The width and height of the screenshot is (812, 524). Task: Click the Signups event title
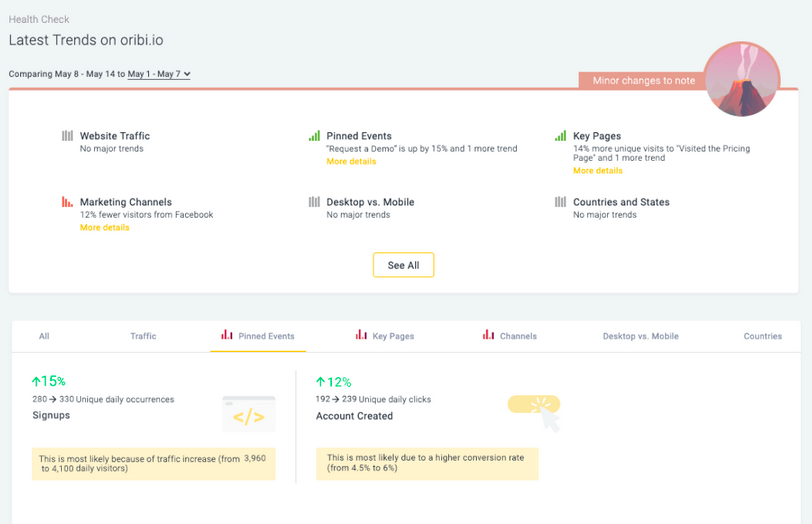click(51, 415)
